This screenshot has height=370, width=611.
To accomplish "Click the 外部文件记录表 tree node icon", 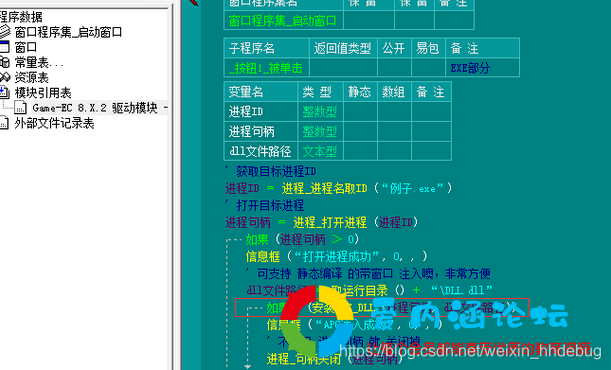I will [x=4, y=123].
